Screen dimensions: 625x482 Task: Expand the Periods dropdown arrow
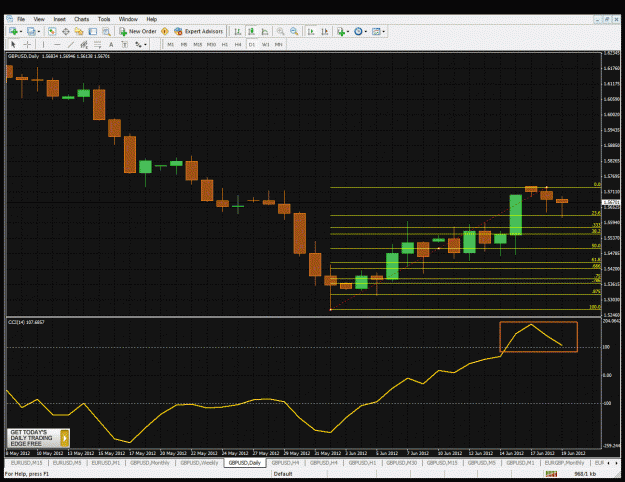pyautogui.click(x=366, y=31)
